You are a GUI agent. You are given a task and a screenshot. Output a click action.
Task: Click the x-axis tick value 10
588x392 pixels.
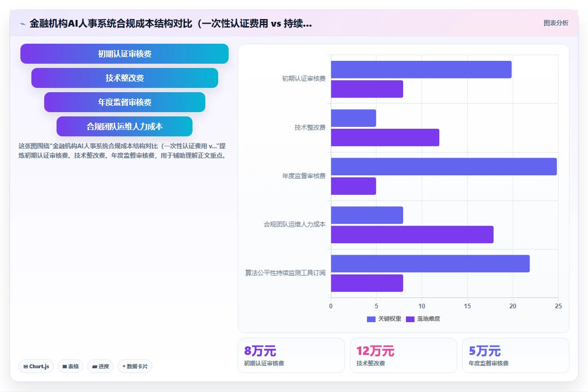[x=422, y=306]
